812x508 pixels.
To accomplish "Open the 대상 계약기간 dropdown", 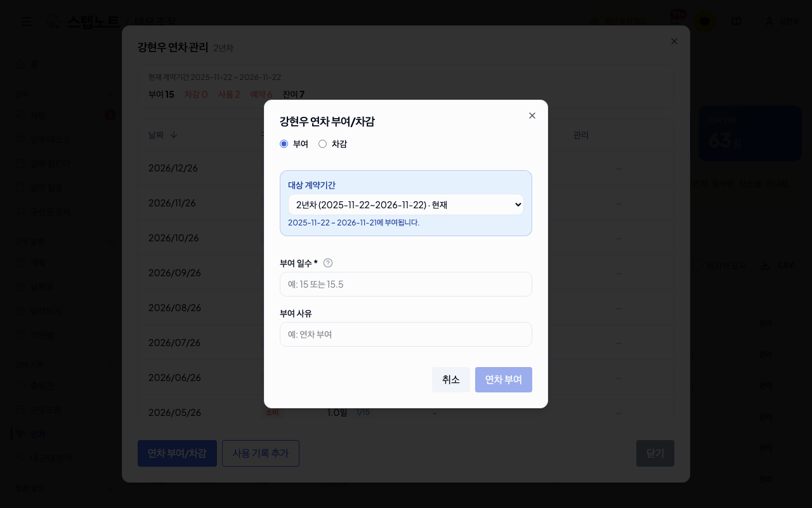I will click(x=406, y=204).
